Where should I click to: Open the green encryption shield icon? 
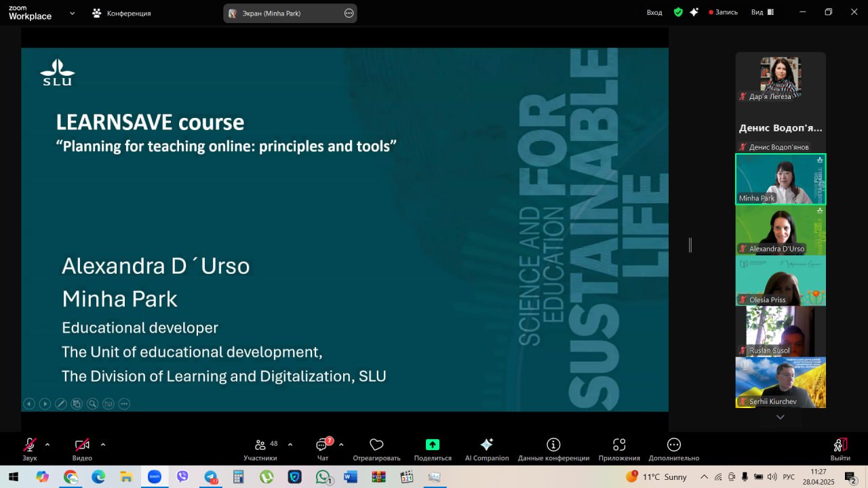(x=678, y=12)
